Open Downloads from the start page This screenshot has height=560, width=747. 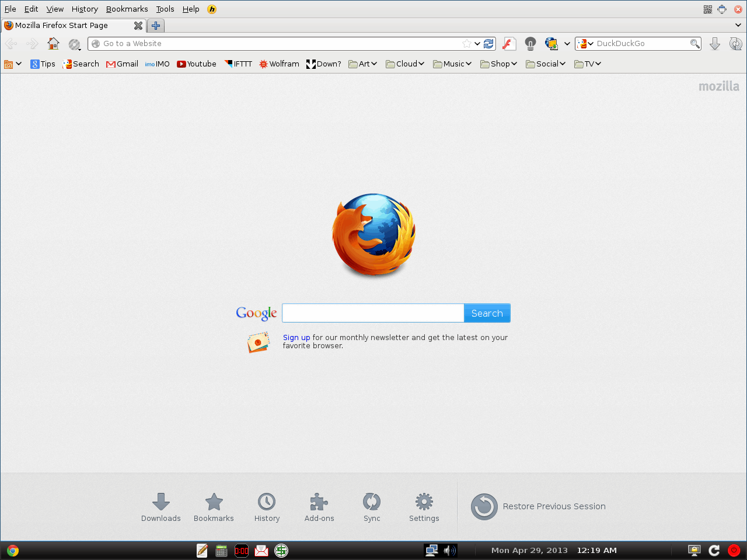coord(161,508)
